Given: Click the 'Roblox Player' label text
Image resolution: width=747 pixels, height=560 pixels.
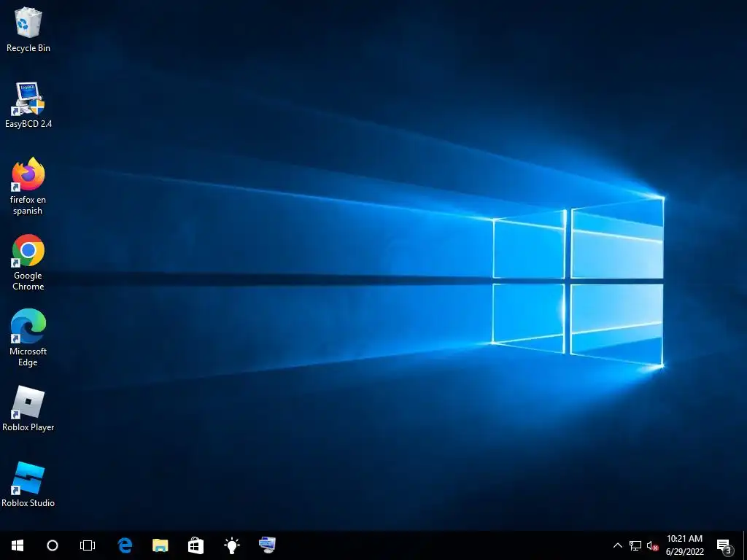Looking at the screenshot, I should tap(28, 427).
